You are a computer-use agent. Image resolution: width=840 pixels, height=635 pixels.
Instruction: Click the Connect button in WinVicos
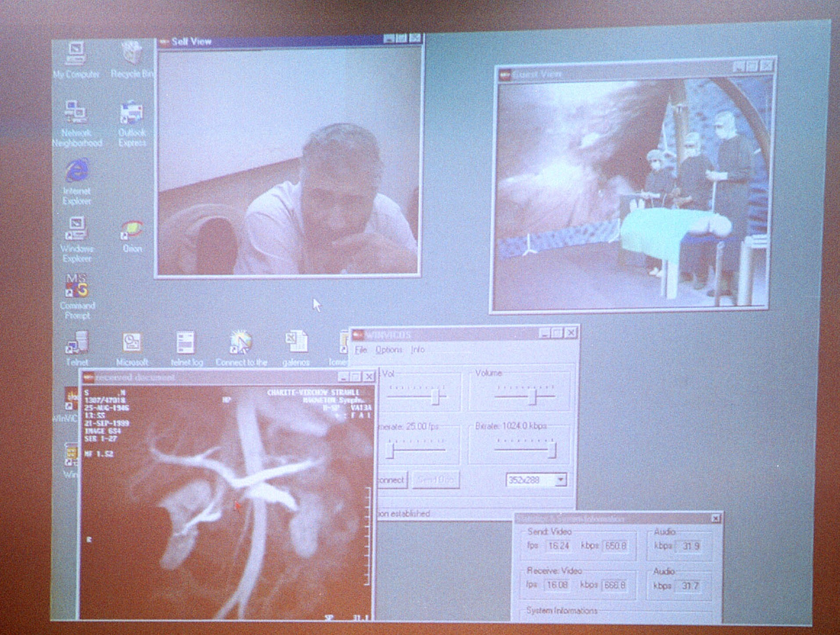point(392,480)
